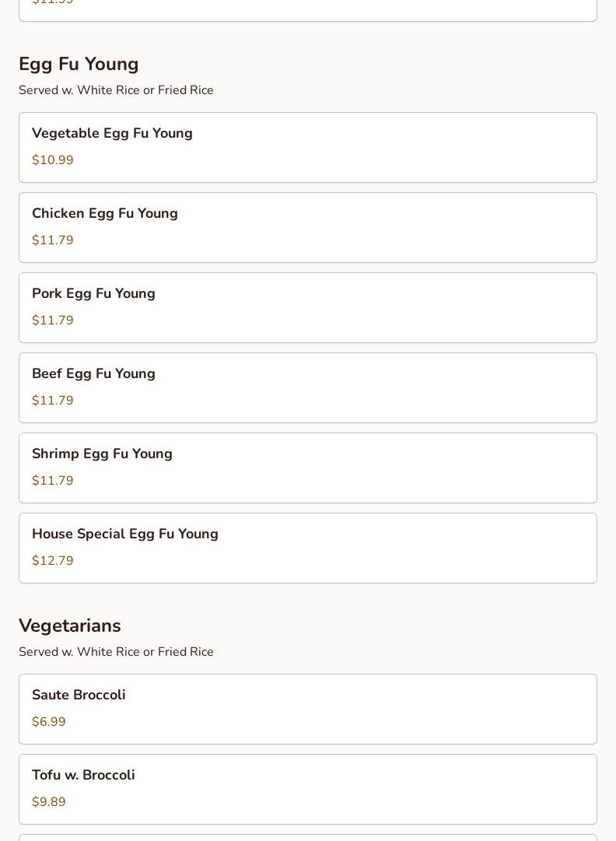Add Tofu w. Broccoli to order
This screenshot has height=841, width=616.
(307, 789)
